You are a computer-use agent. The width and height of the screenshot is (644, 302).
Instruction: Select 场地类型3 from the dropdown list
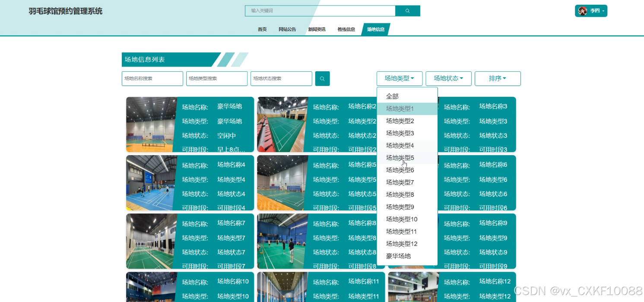[x=407, y=133]
